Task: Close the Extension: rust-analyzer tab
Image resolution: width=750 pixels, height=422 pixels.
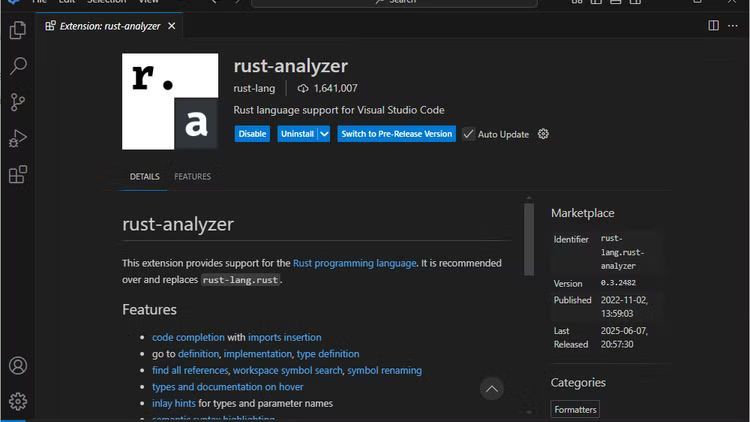Action: pyautogui.click(x=171, y=26)
